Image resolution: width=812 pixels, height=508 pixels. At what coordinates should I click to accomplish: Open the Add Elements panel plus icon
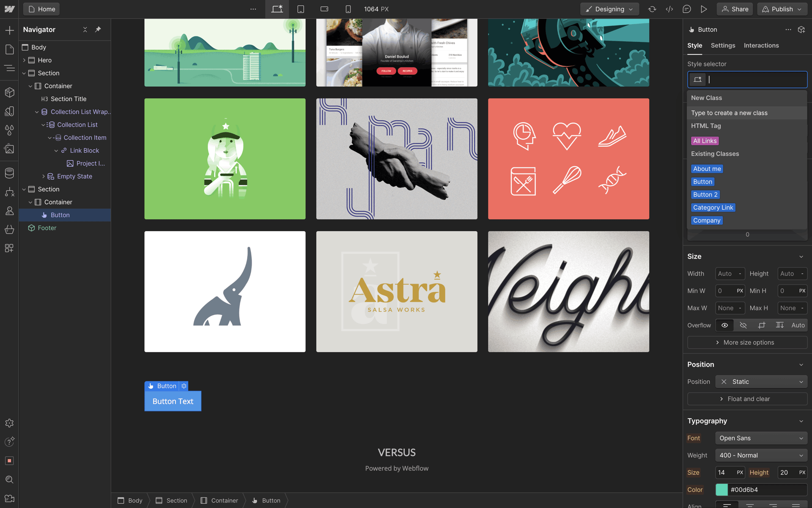pyautogui.click(x=9, y=30)
